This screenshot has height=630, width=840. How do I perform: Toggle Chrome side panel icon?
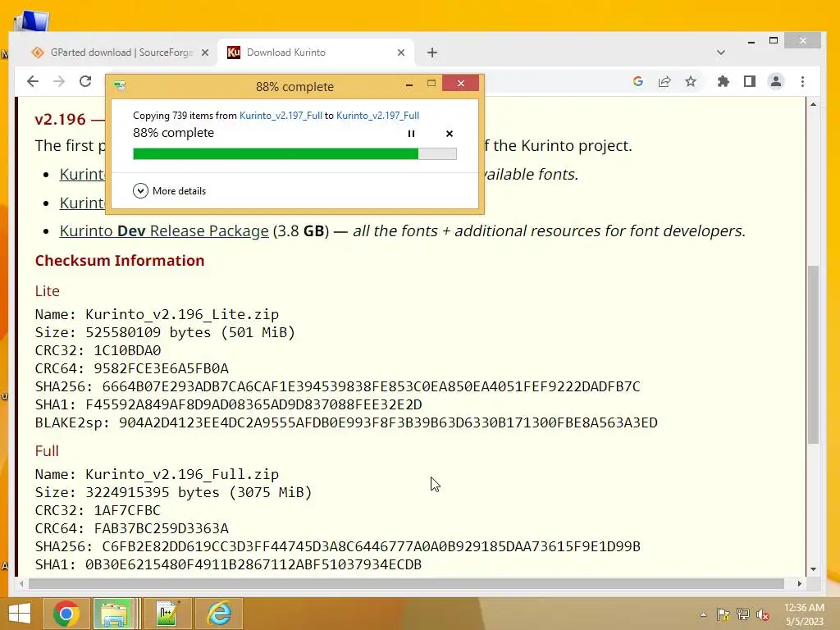tap(750, 81)
